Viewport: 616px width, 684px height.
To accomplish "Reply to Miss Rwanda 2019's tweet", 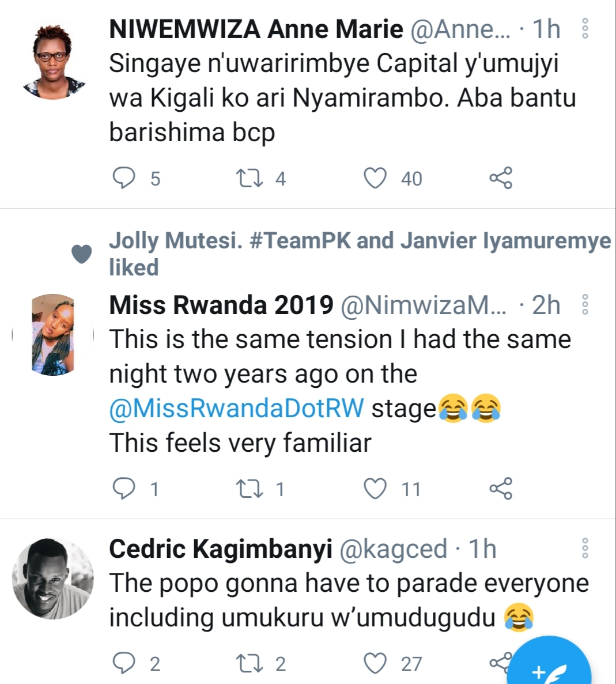I will [x=123, y=489].
